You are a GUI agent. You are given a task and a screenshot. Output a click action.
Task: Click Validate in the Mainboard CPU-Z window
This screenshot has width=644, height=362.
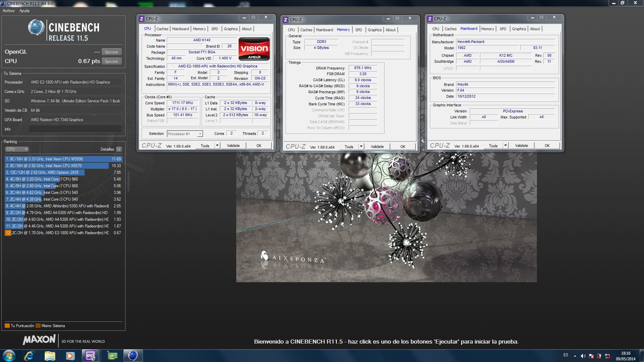[x=522, y=146]
